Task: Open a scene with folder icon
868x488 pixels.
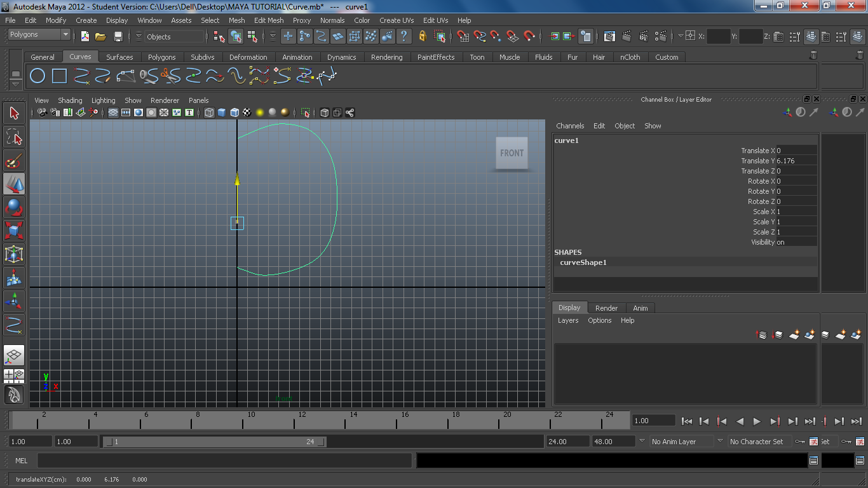Action: (x=100, y=36)
